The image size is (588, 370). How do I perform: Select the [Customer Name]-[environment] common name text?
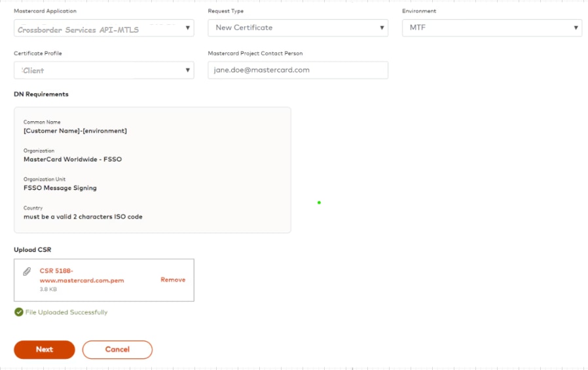click(x=75, y=131)
